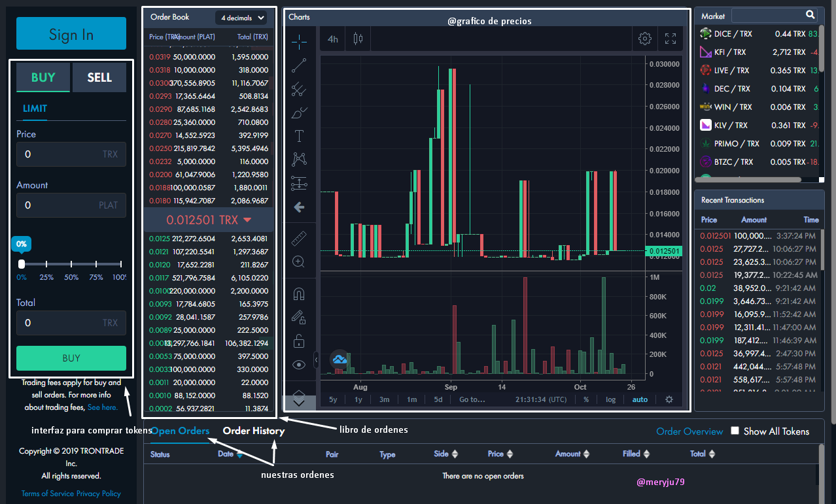
Task: Open the Open Orders tab
Action: 180,431
